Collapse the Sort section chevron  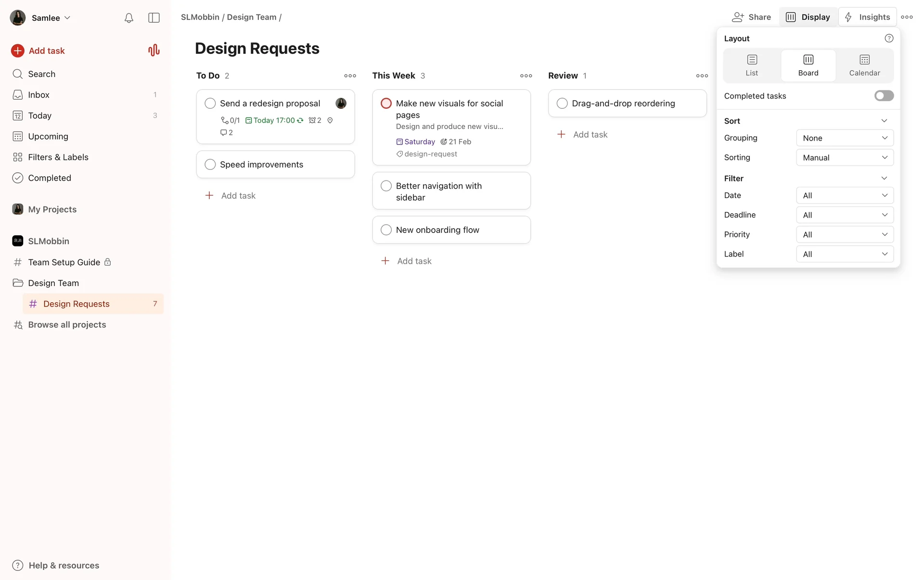pos(884,121)
